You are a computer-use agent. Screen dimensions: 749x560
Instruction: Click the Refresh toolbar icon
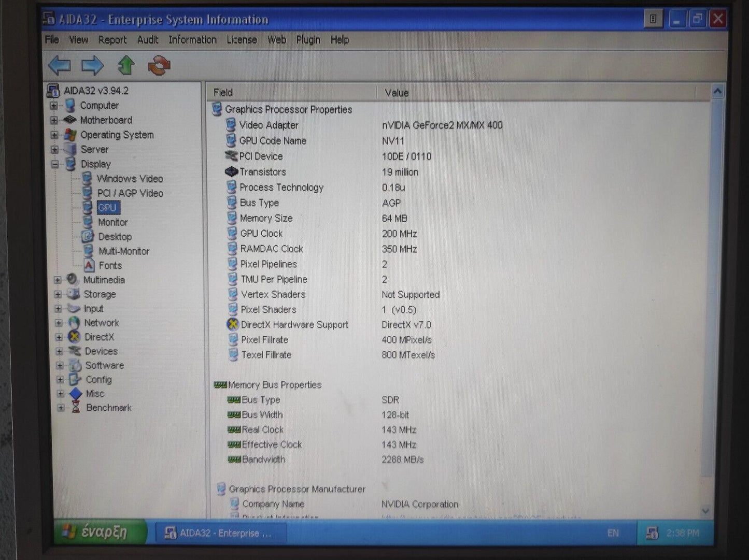click(x=159, y=66)
